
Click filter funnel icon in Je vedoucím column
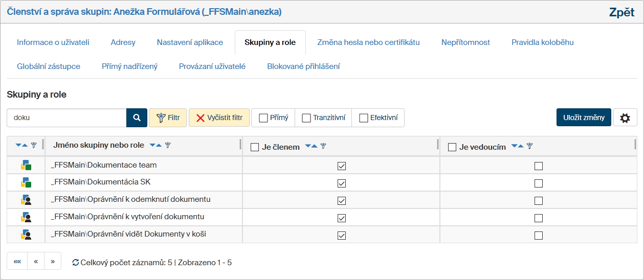(529, 147)
